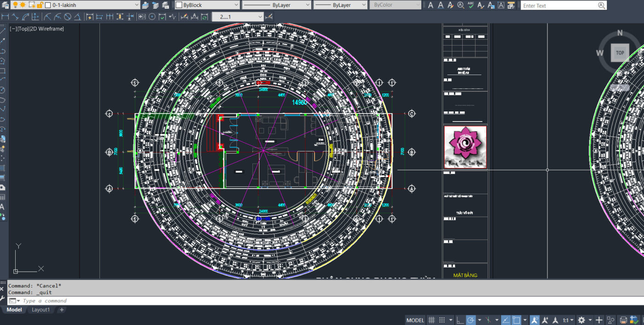Toggle Ortho mode in status bar
The height and width of the screenshot is (325, 644).
pyautogui.click(x=460, y=320)
